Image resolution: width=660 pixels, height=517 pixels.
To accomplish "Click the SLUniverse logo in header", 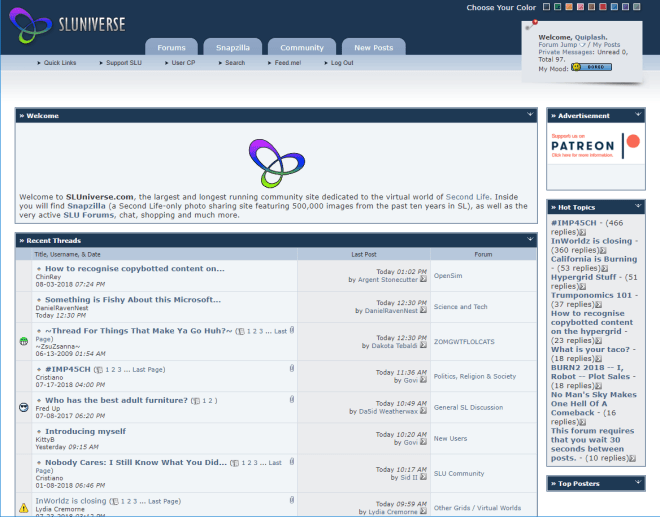I will (x=67, y=25).
